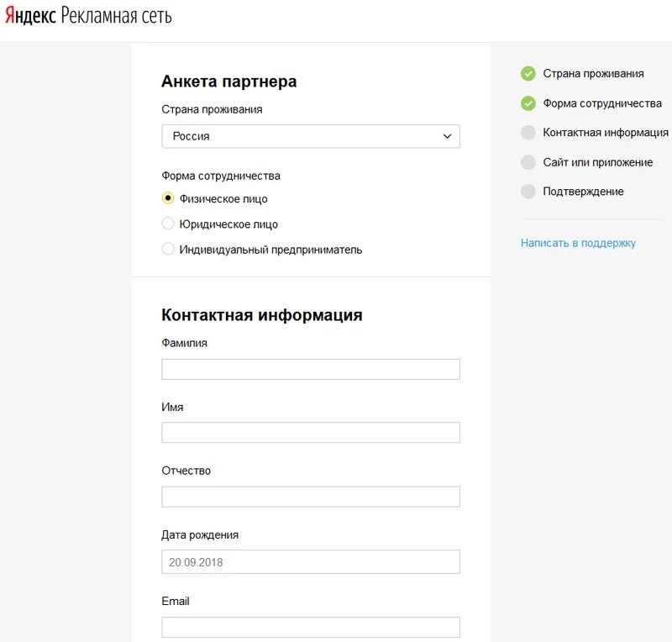Click gray circle beside Контактная информация step

(528, 133)
